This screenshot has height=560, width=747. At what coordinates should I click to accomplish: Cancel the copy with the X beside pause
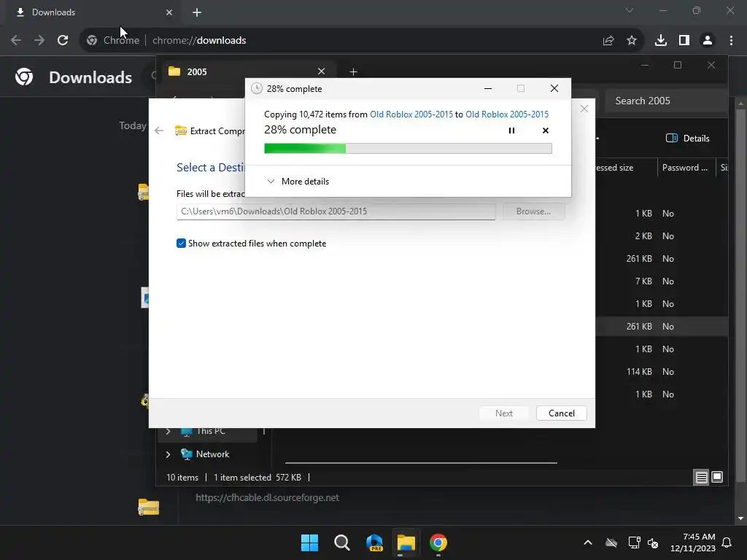[x=546, y=131]
